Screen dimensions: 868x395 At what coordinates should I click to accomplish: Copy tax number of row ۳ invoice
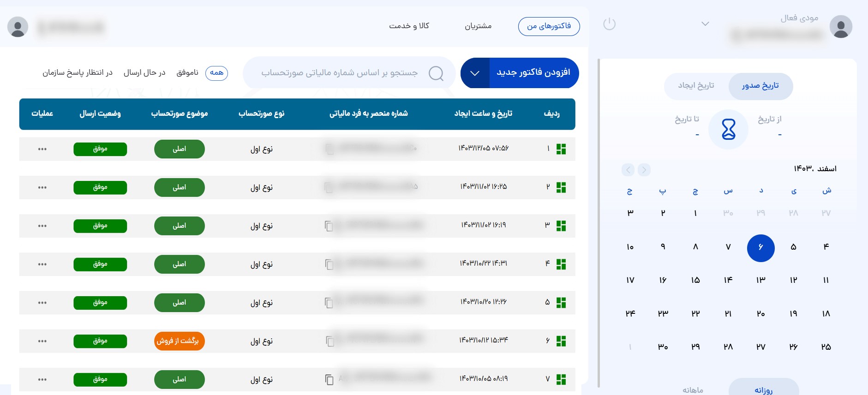click(x=329, y=226)
